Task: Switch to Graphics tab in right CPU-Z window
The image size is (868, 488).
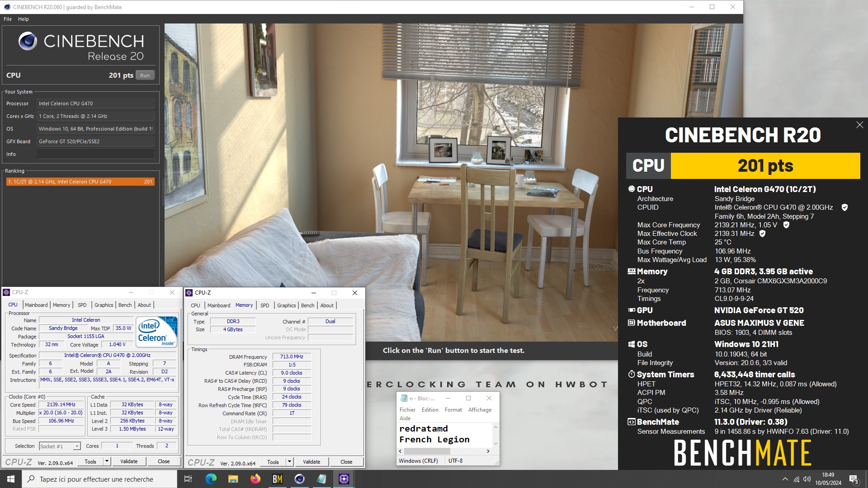Action: pyautogui.click(x=286, y=305)
